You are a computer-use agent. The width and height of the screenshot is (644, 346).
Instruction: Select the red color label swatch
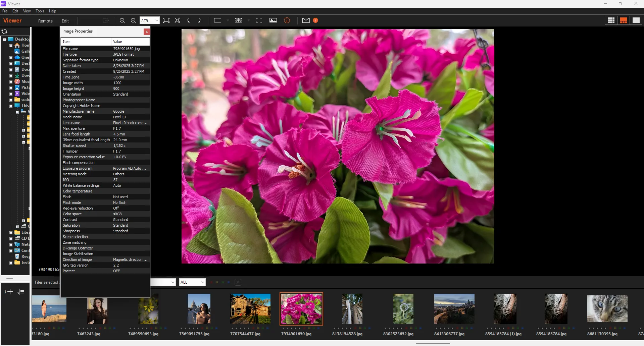(211, 282)
